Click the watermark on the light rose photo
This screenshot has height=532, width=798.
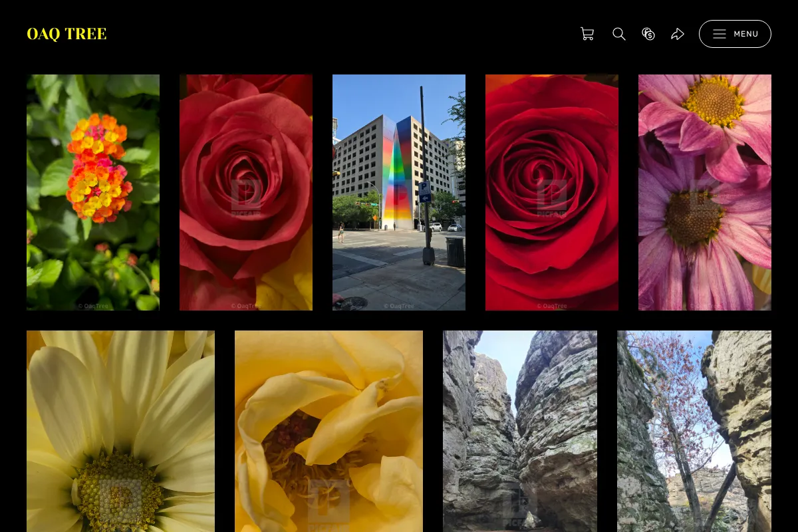click(246, 198)
